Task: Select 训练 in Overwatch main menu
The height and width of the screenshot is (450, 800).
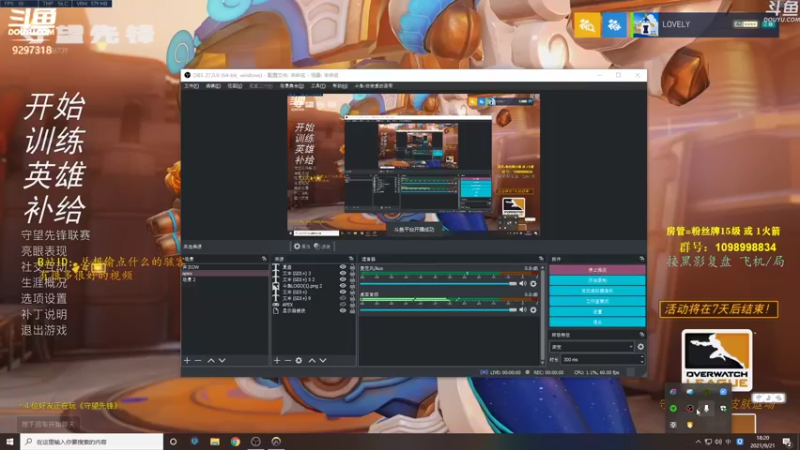Action: pos(55,141)
